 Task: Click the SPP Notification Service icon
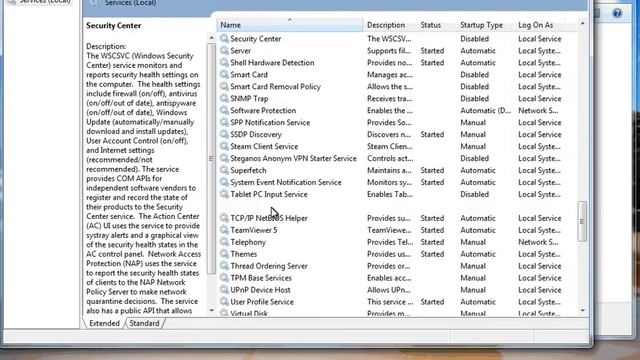(x=224, y=122)
